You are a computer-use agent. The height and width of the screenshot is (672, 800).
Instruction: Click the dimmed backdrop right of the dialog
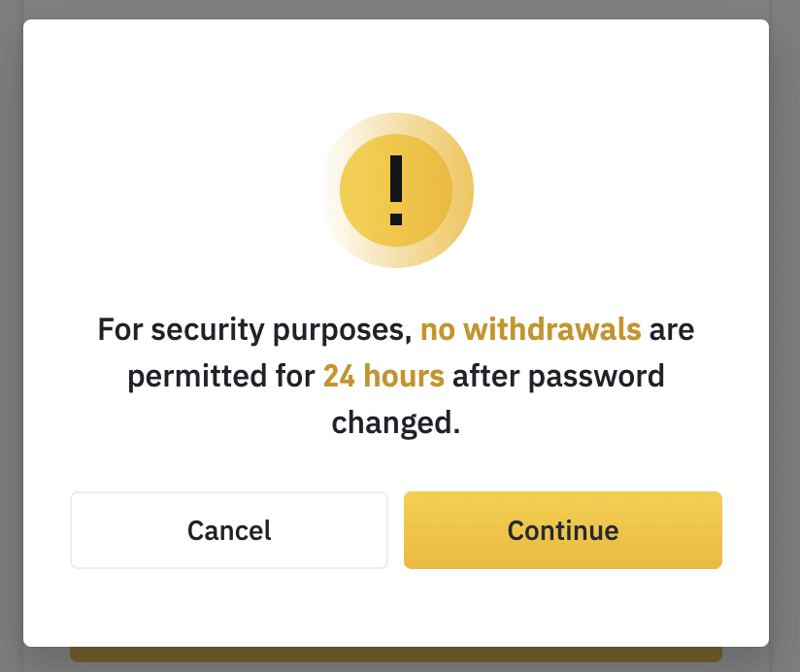tap(784, 336)
